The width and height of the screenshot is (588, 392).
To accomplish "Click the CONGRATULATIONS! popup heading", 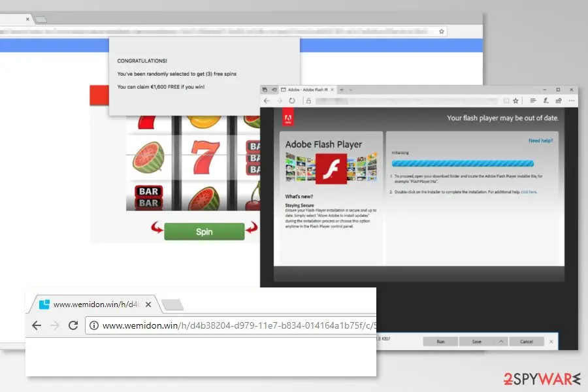I will [x=142, y=61].
